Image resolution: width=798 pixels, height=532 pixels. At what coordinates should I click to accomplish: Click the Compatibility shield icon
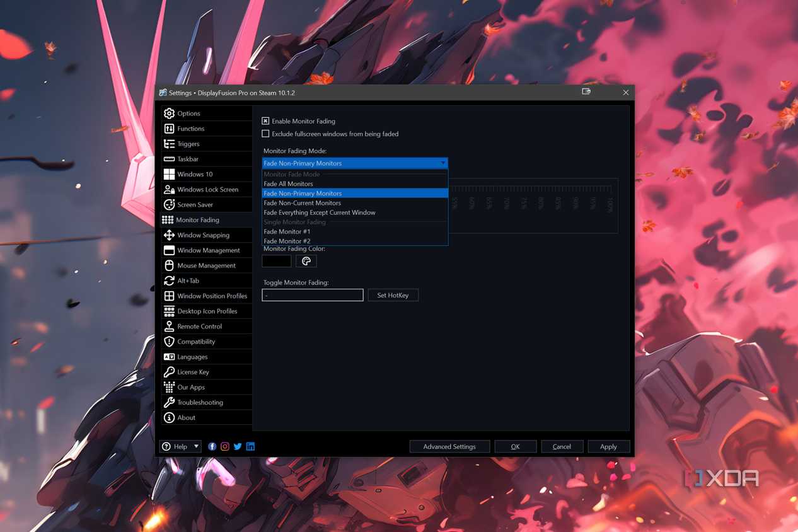(x=169, y=342)
